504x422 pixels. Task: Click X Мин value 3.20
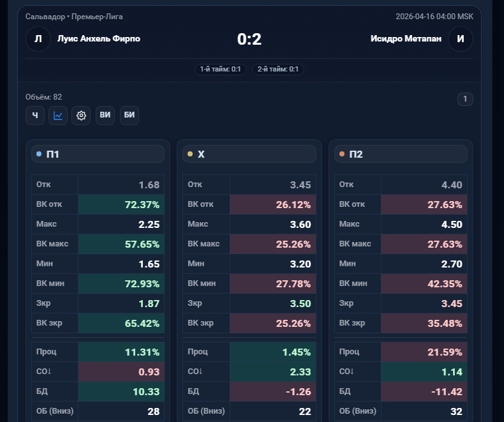point(300,264)
